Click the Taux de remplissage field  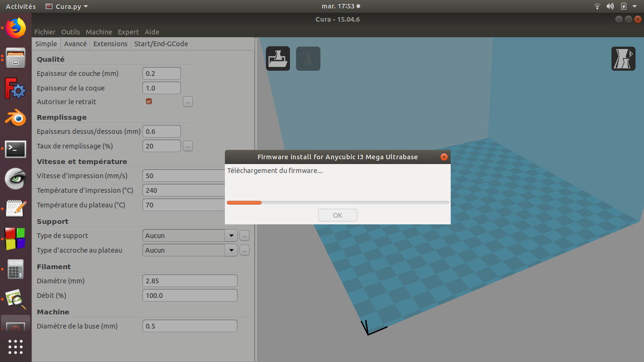pyautogui.click(x=162, y=146)
